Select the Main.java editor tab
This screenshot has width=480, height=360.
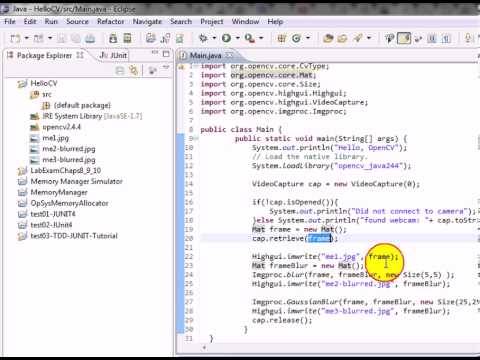[x=206, y=55]
